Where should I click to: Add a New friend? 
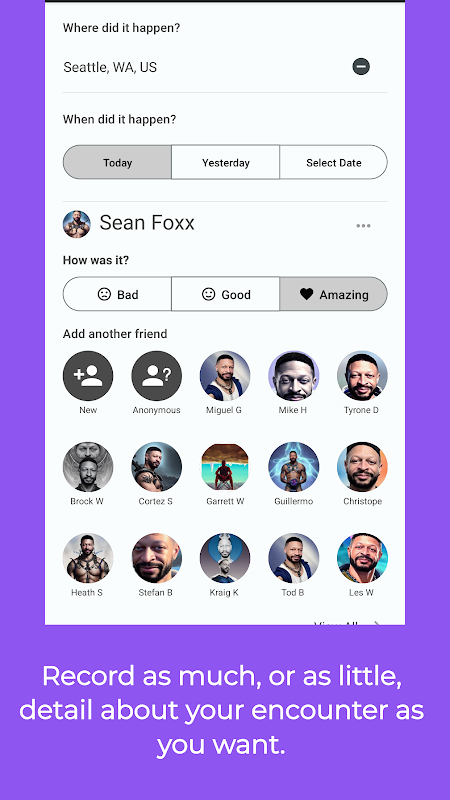pyautogui.click(x=88, y=376)
